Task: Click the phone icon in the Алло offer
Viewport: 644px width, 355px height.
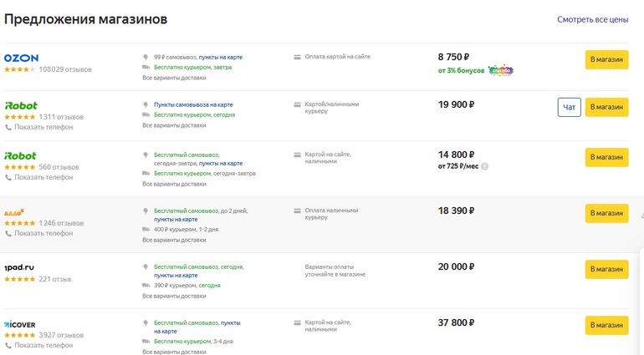Action: pyautogui.click(x=8, y=234)
